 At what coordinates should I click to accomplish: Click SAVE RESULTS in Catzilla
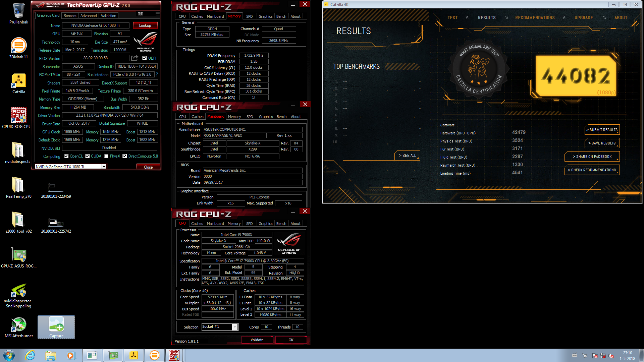602,143
